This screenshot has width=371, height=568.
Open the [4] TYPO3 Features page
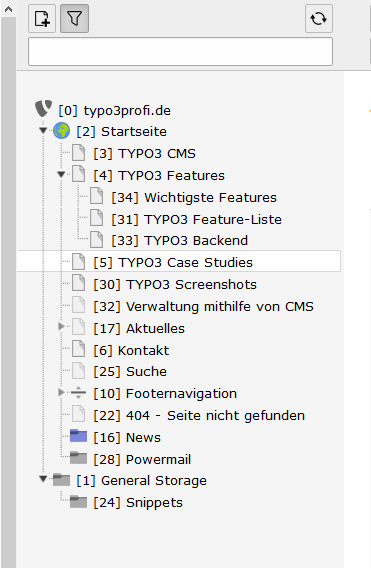pyautogui.click(x=159, y=176)
